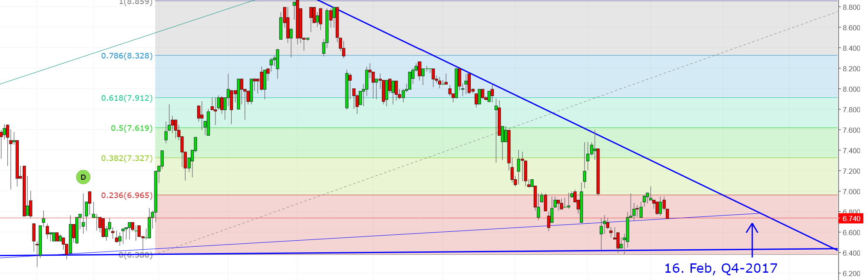Click the 7.000 price axis label

851,192
